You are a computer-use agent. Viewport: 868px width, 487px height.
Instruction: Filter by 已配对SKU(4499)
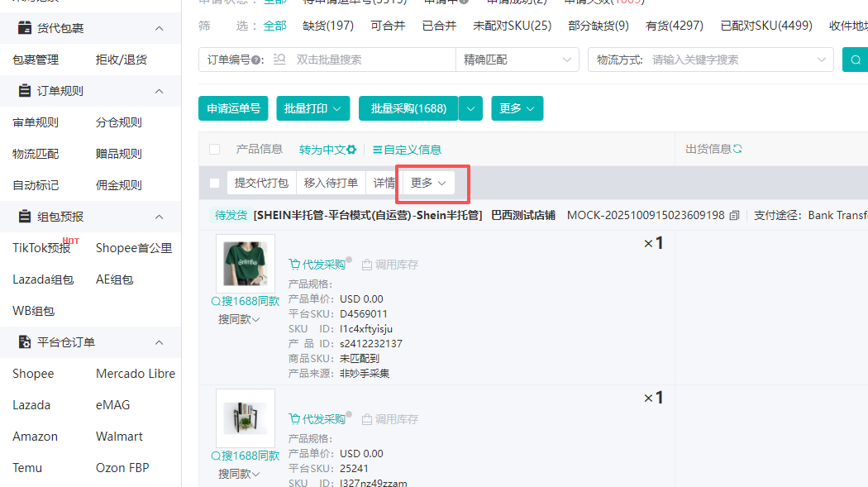766,26
